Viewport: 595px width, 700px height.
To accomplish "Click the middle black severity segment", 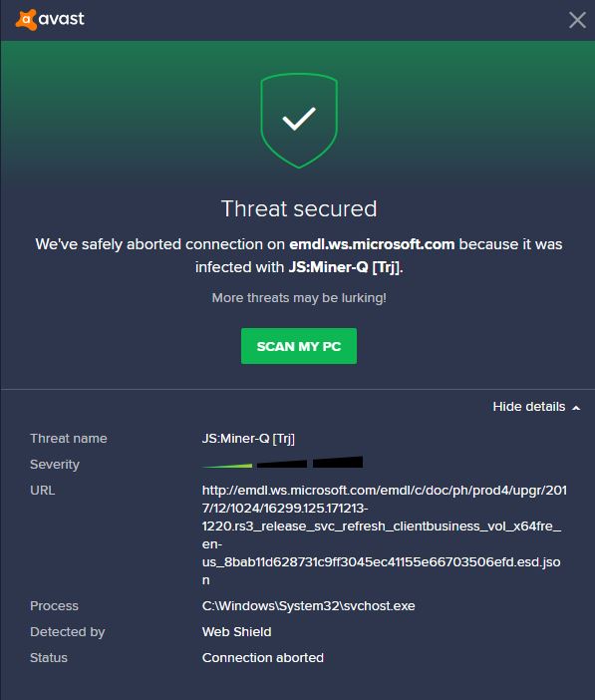I will 282,464.
